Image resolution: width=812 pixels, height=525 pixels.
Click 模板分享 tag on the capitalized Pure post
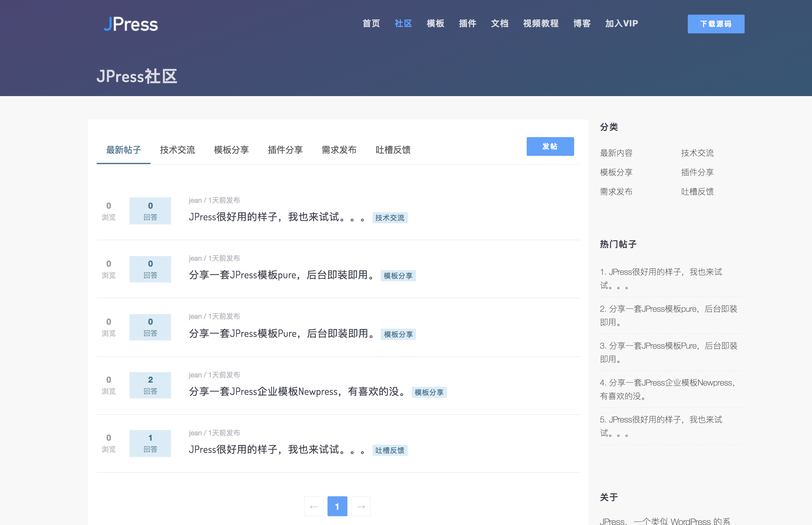tap(398, 334)
